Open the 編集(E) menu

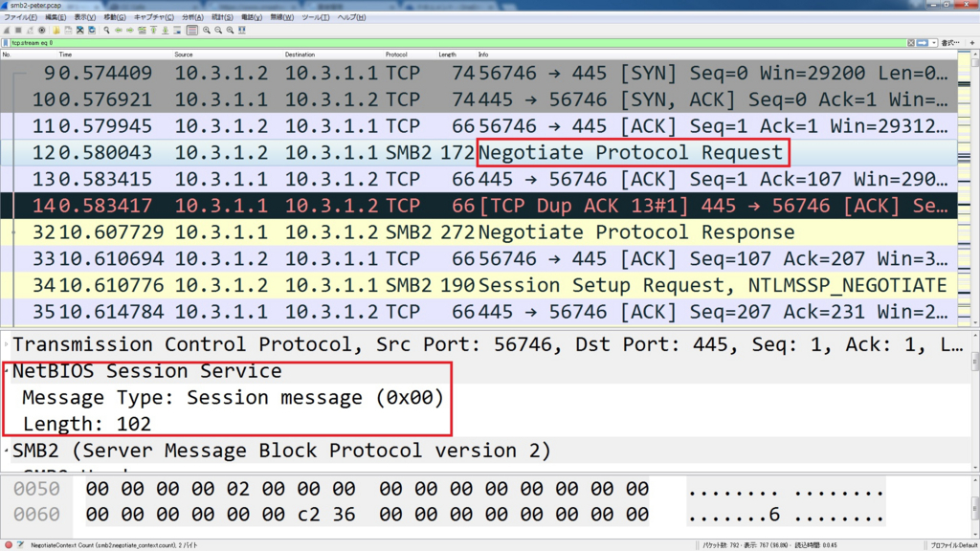click(56, 17)
